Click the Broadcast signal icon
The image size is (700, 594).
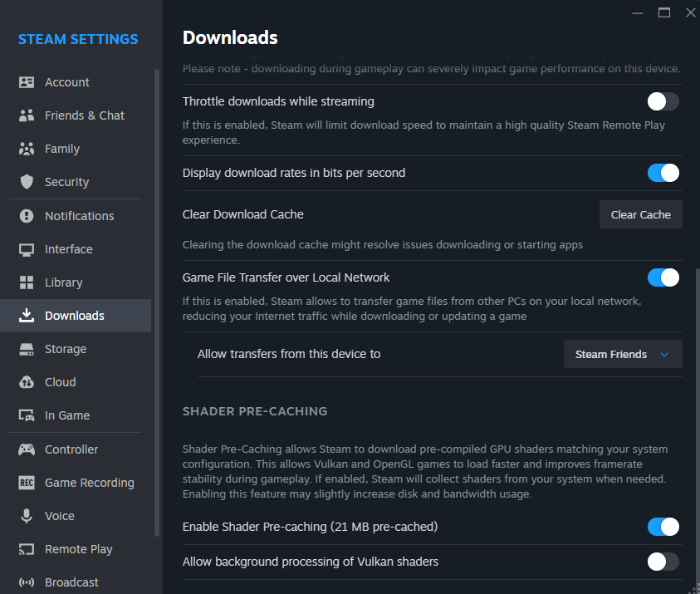(27, 582)
